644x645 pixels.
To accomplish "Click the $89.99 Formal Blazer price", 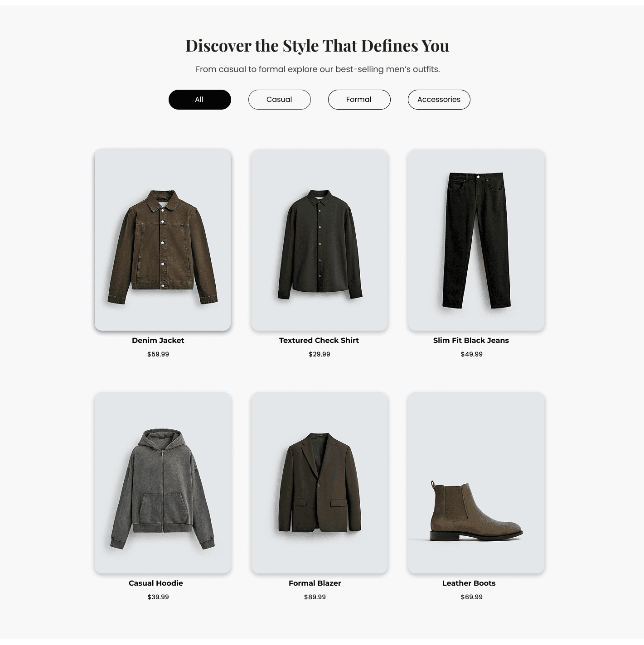I will pyautogui.click(x=315, y=597).
